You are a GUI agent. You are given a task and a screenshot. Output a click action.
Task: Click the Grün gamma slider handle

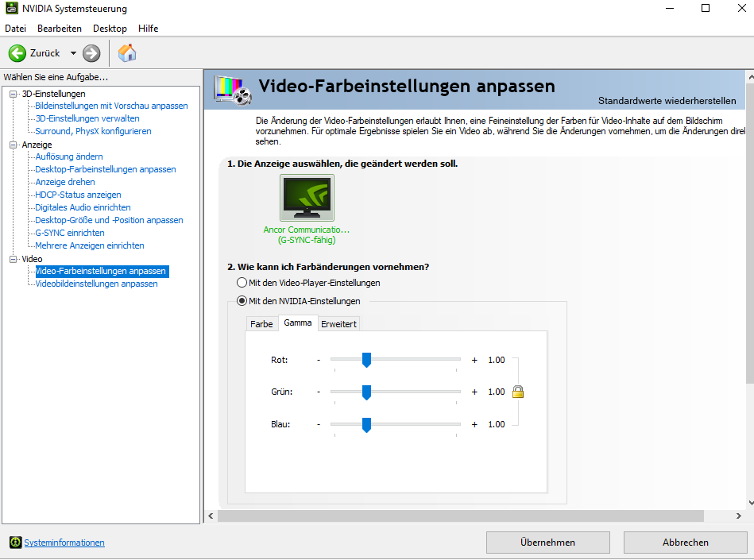click(x=366, y=392)
